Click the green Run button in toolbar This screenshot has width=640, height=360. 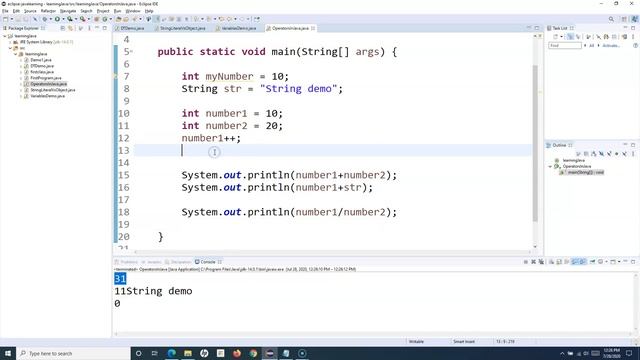57,19
